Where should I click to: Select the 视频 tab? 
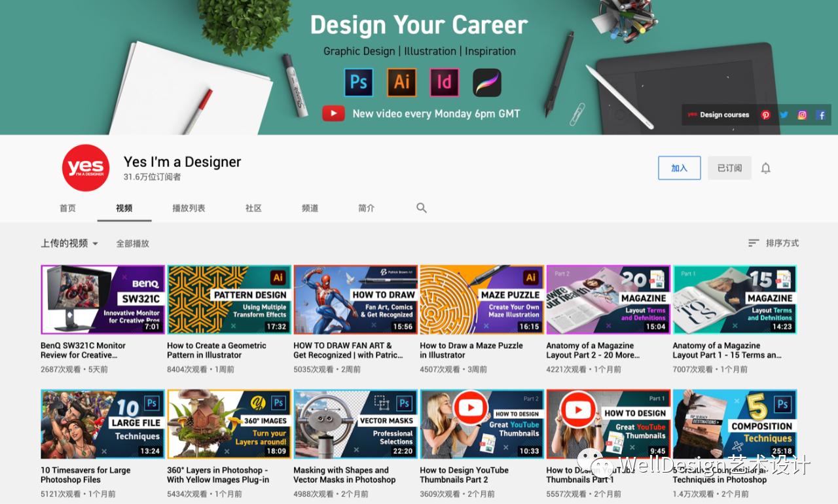(x=124, y=208)
